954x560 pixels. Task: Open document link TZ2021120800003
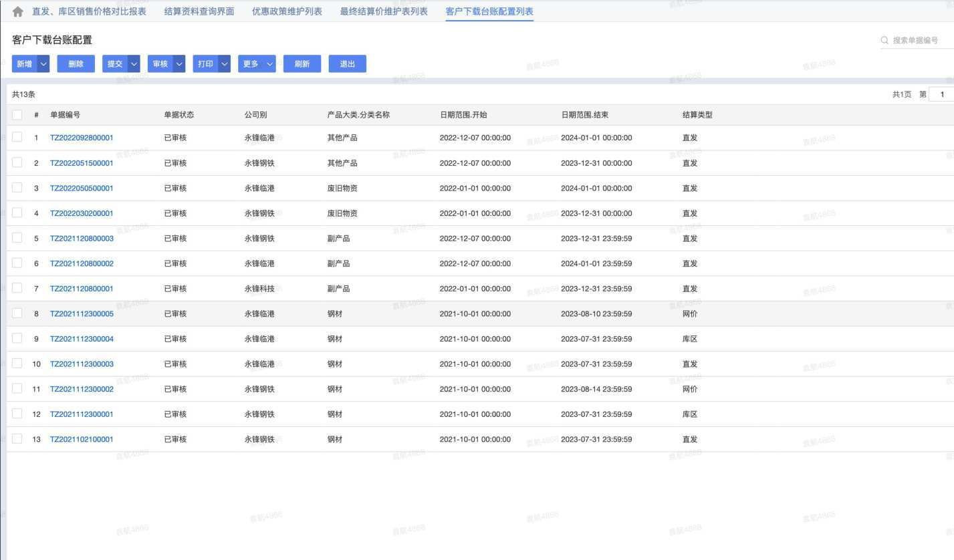(x=82, y=239)
